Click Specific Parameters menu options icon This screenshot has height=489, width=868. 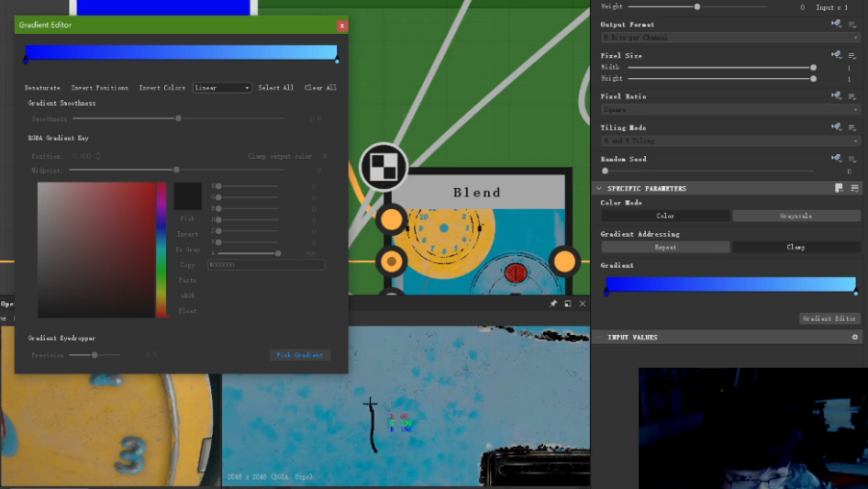click(855, 188)
